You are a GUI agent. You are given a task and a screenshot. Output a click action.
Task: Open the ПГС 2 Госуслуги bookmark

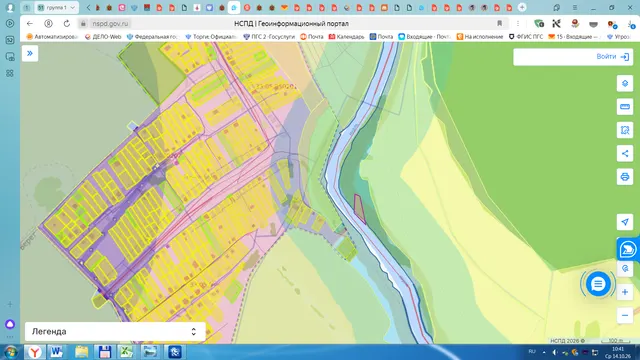coord(269,37)
